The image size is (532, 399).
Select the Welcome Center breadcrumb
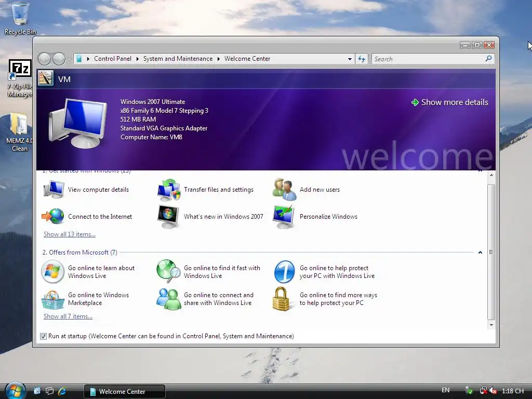pyautogui.click(x=247, y=59)
